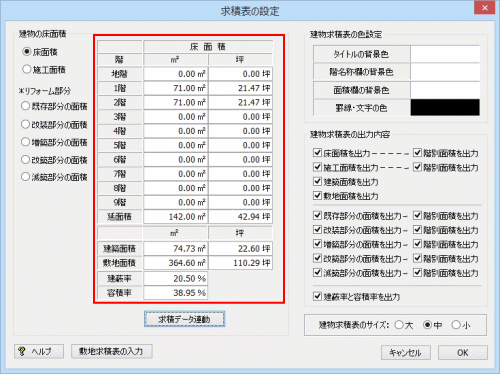Viewport: 500px width, 374px height.
Task: Click 1階 坪 field showing 21.47
Action: pos(240,88)
